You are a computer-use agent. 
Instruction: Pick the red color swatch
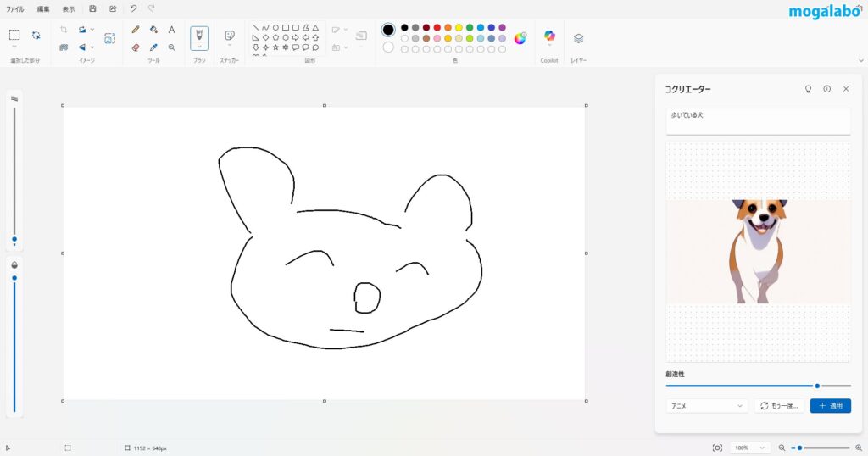pos(437,28)
